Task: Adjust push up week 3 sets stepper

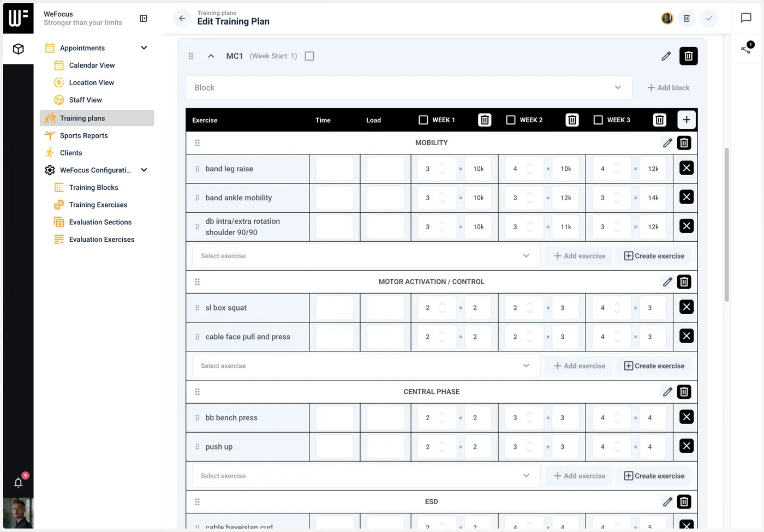Action: (x=617, y=447)
